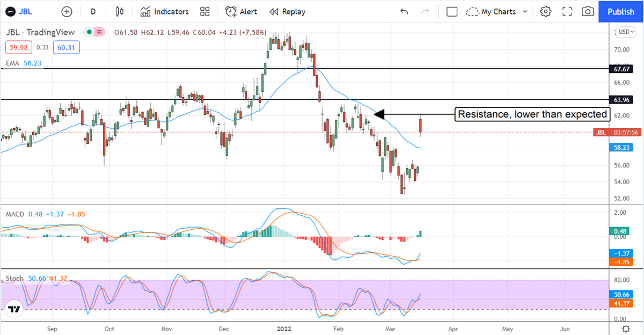Click the TradingView logo on the chart

(x=14, y=309)
